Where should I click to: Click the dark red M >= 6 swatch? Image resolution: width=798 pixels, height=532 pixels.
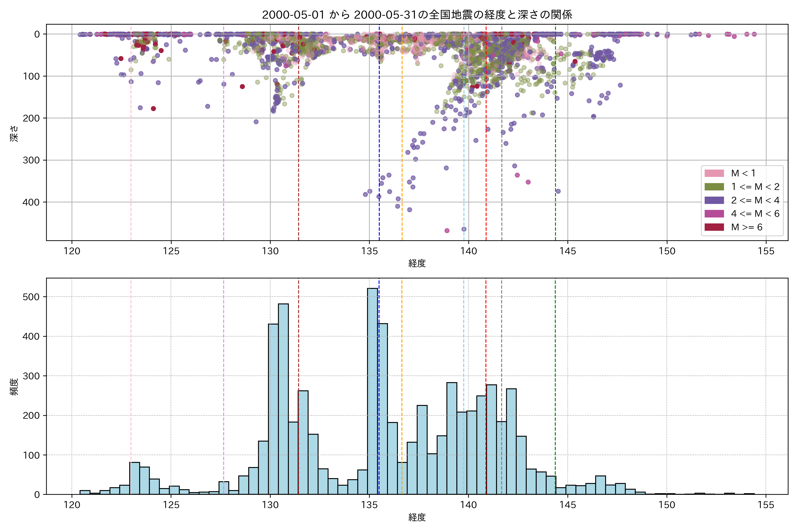(714, 227)
